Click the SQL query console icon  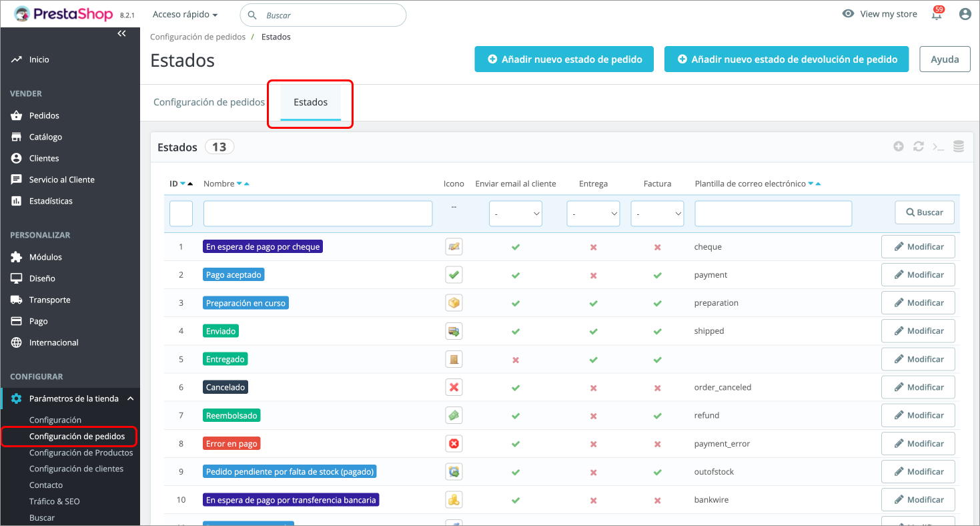click(939, 146)
